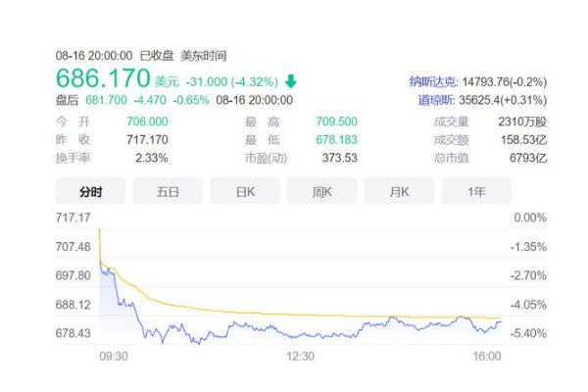Switch to the 五日 tab
Image resolution: width=588 pixels, height=392 pixels.
pyautogui.click(x=168, y=192)
